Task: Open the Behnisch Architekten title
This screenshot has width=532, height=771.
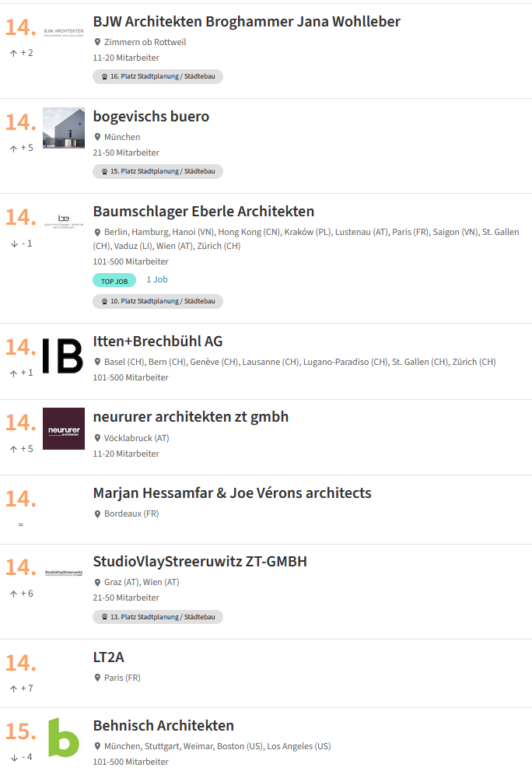Action: coord(163,725)
